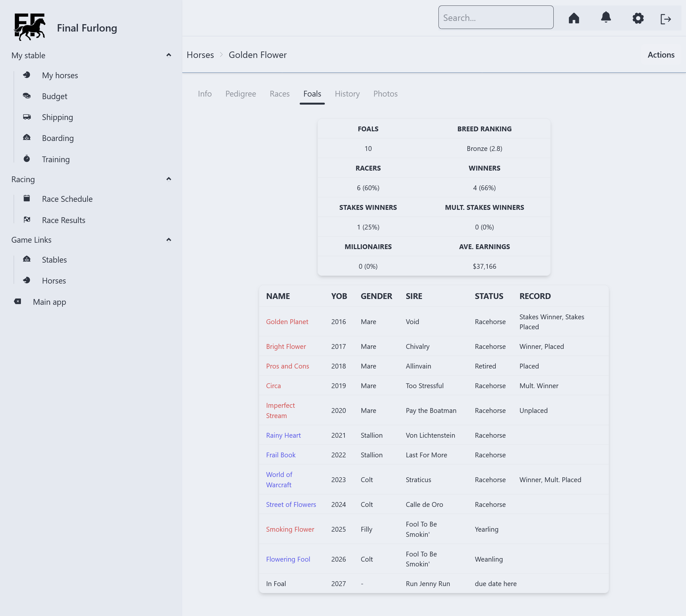Click the home icon in top bar

click(574, 18)
